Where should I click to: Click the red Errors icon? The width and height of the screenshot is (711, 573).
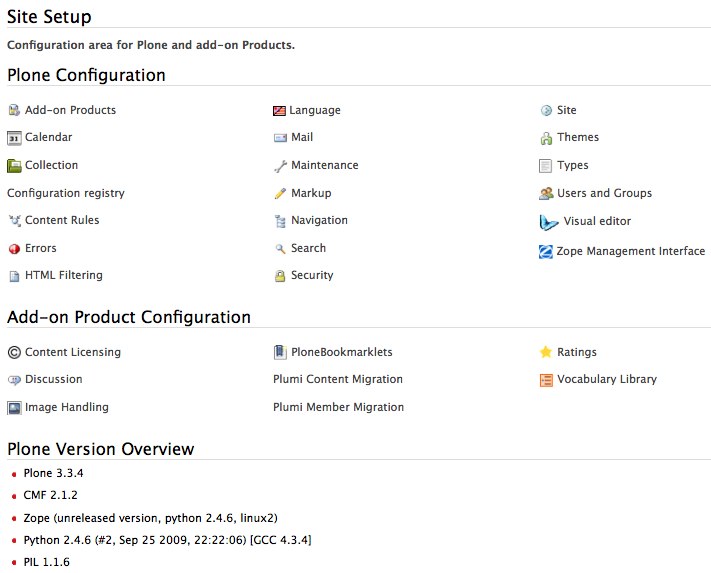(x=14, y=249)
